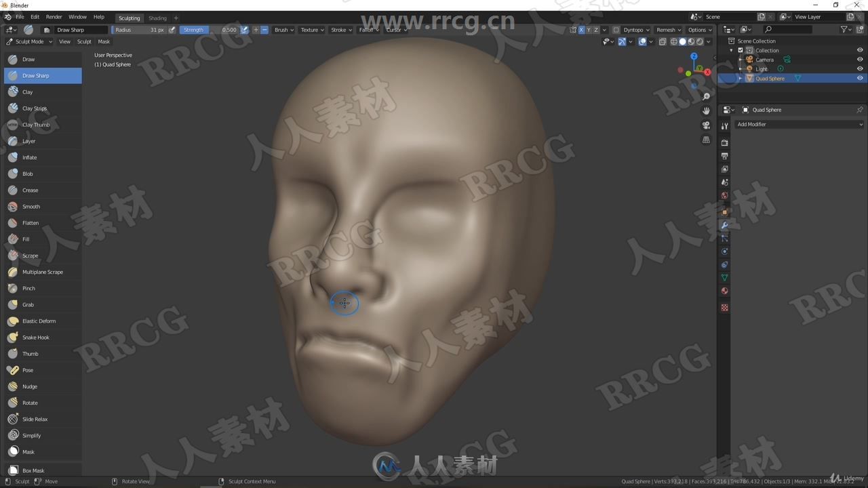
Task: Toggle radius pressure sensitivity icon
Action: coord(172,30)
